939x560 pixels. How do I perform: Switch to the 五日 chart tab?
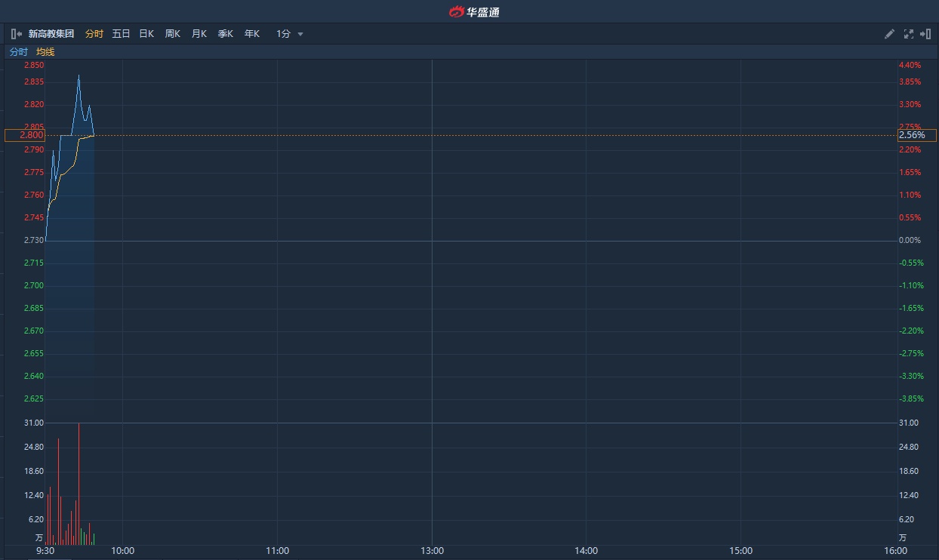(121, 34)
